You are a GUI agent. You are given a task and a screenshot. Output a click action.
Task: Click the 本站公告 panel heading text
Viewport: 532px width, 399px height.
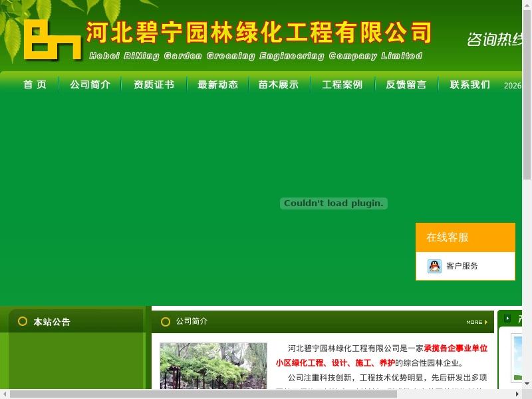click(x=52, y=322)
